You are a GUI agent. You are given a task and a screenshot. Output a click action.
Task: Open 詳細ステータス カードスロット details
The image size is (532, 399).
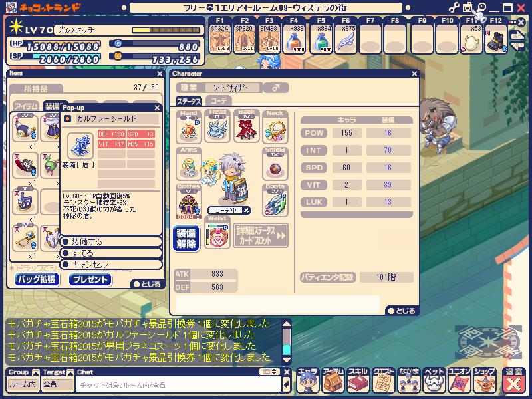[x=261, y=235]
